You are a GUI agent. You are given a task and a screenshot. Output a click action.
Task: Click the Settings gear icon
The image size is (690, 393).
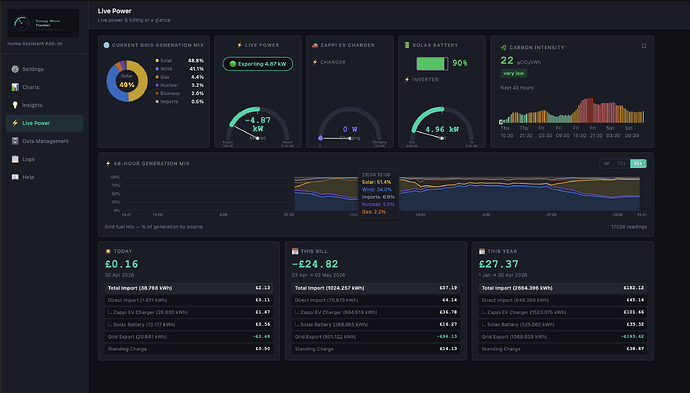(x=15, y=69)
